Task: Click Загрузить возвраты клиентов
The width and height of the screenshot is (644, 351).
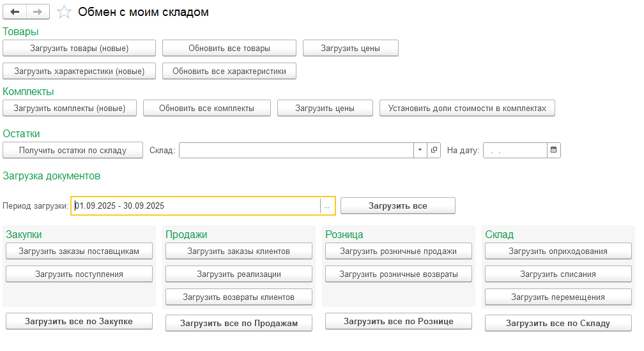Action: (238, 297)
